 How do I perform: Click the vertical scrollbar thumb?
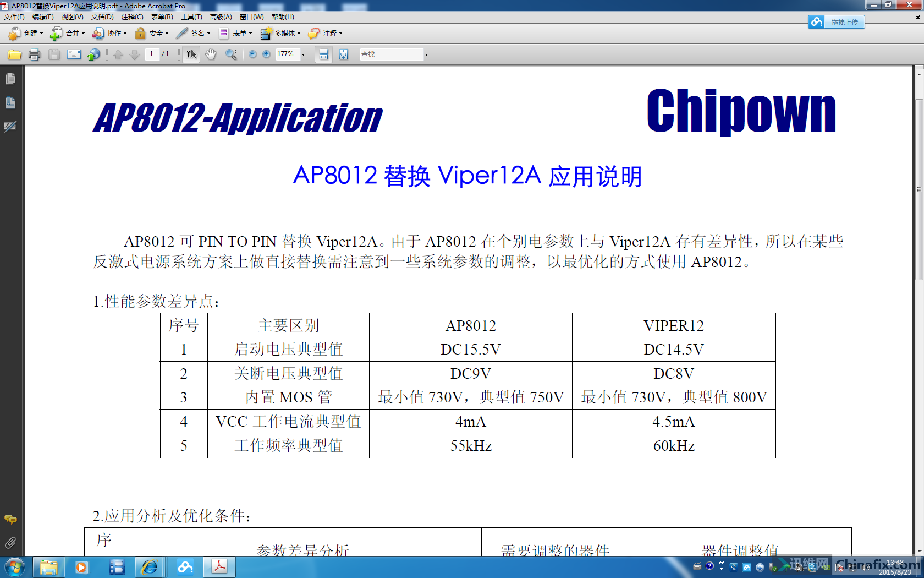coord(919,190)
